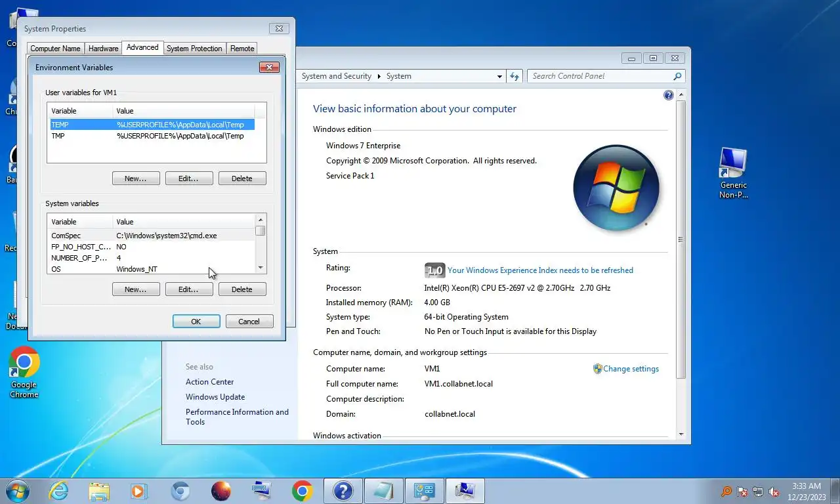This screenshot has height=504, width=840.
Task: Open the address bar history dropdown arrow
Action: click(499, 76)
